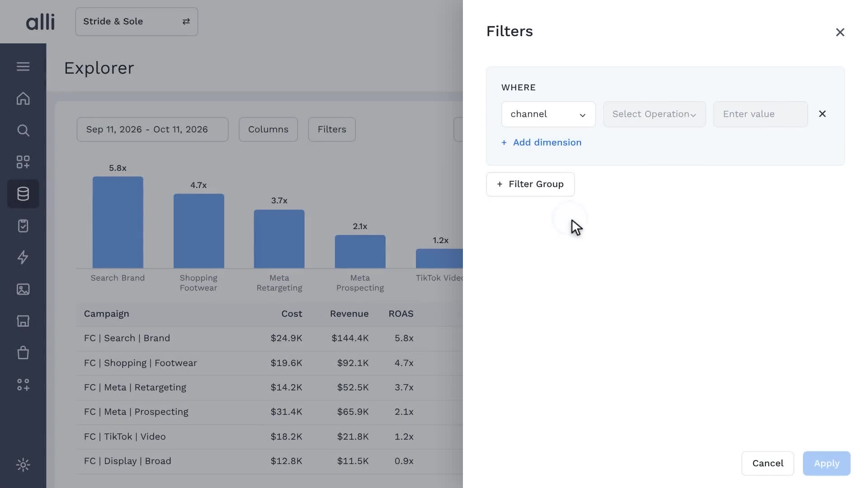Select row FC | TikTok | Video
Image resolution: width=868 pixels, height=488 pixels.
tap(269, 436)
